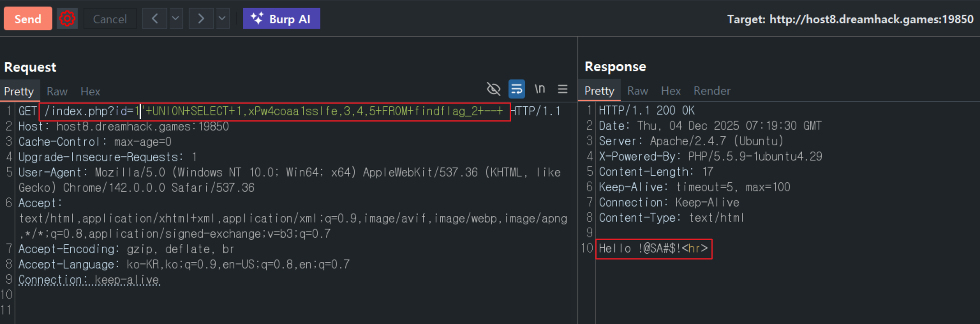Open the response Render tab
Image resolution: width=980 pixels, height=324 pixels.
[712, 91]
